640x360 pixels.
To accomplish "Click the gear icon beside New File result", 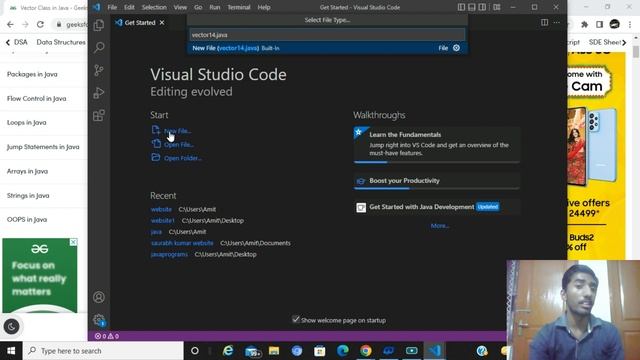I will [x=456, y=48].
